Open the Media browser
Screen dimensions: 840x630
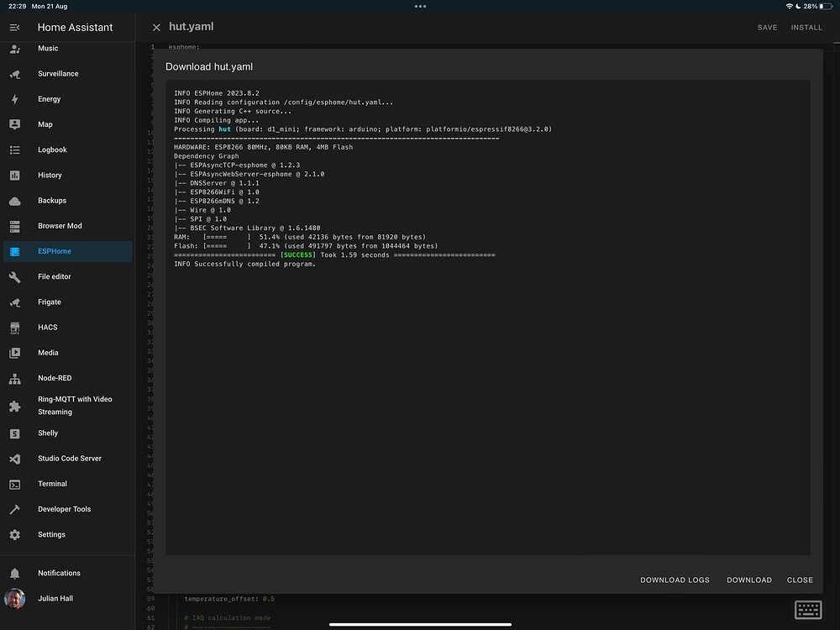point(49,352)
